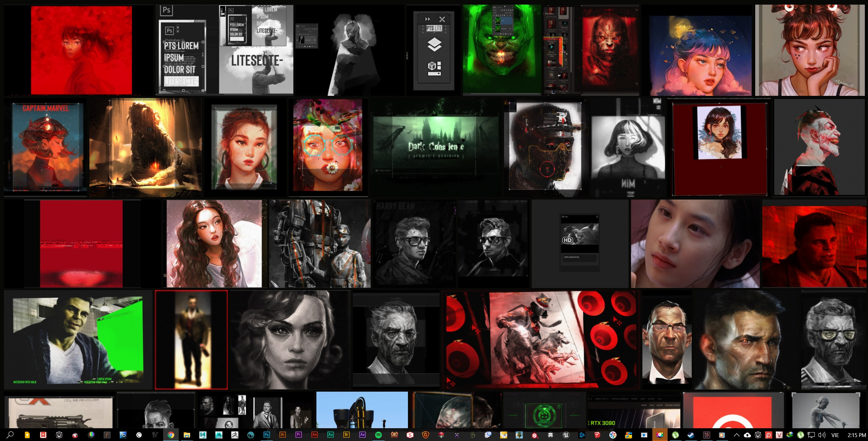The height and width of the screenshot is (441, 868).
Task: Open ZBrush from the taskbar
Action: pos(235,435)
